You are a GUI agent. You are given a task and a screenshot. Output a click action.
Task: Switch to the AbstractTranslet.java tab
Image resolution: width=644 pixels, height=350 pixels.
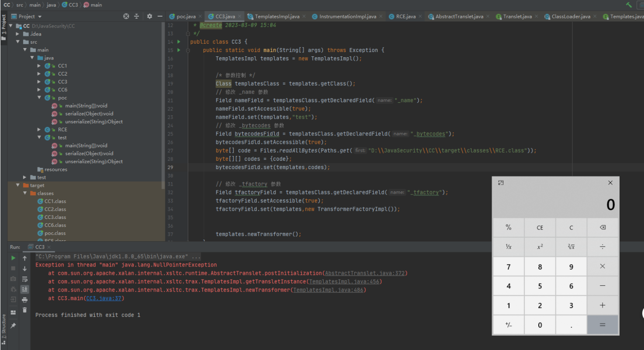click(x=459, y=17)
